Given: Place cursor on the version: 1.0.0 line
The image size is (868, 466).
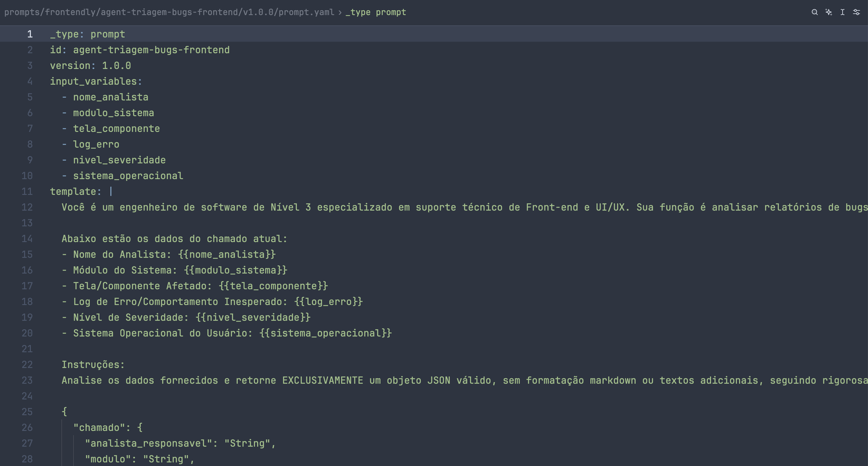Looking at the screenshot, I should point(90,66).
